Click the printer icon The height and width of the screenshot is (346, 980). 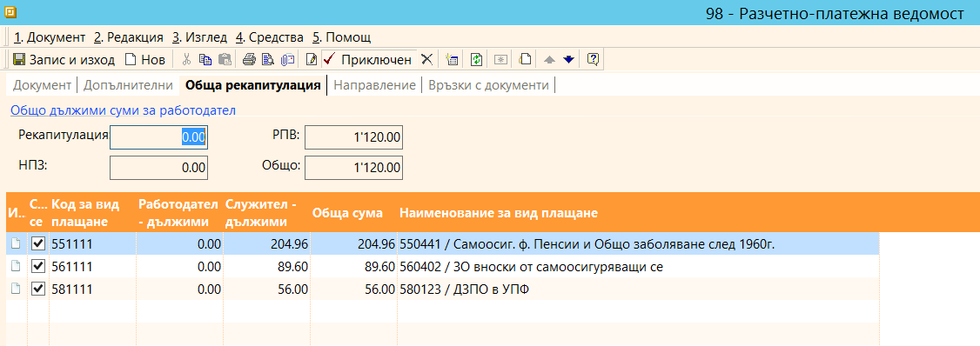click(250, 59)
